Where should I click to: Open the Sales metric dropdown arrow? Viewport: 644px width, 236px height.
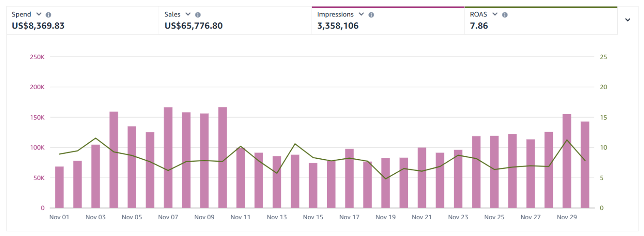coord(188,14)
